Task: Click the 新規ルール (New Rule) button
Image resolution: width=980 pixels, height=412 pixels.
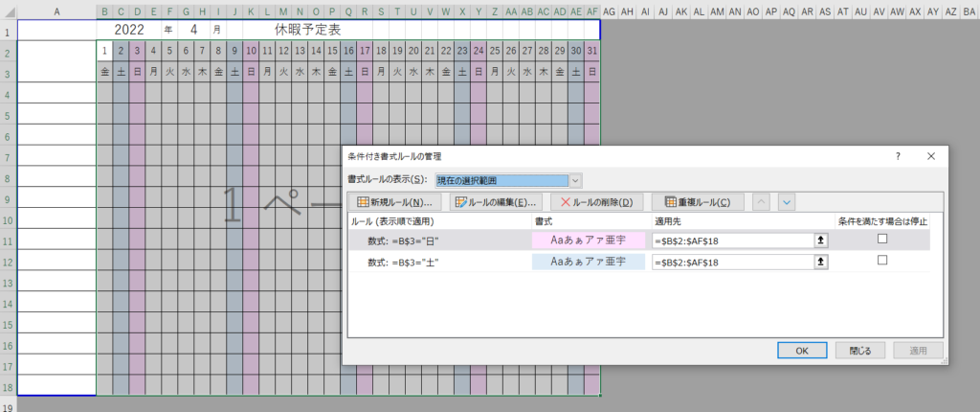Action: [393, 202]
